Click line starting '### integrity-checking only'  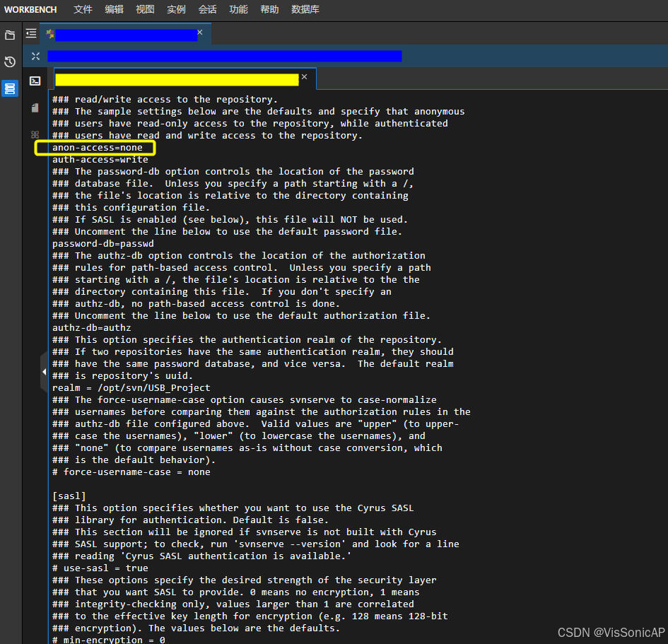233,604
